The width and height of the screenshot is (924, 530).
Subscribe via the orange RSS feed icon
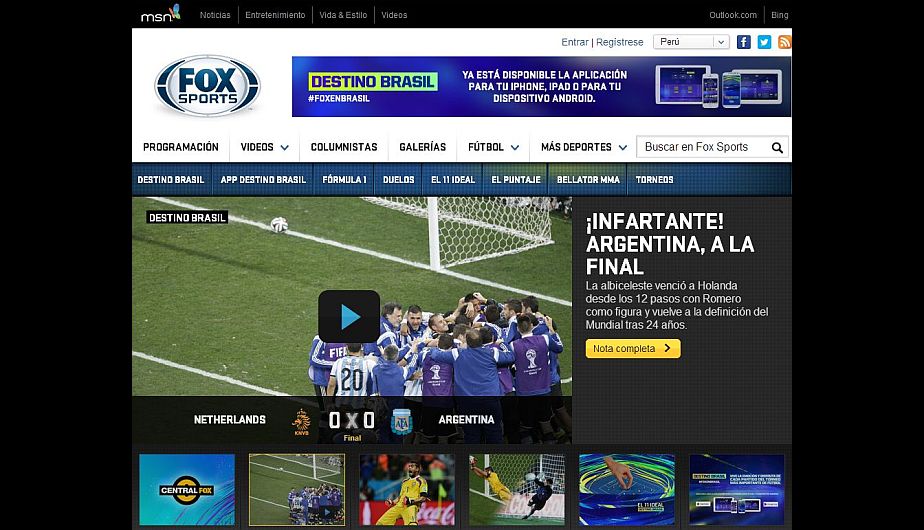pos(784,42)
